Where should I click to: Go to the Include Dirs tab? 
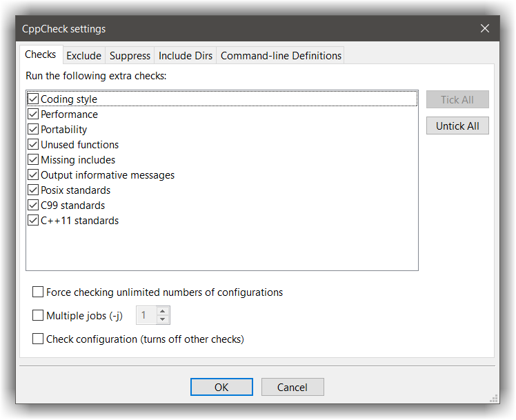(185, 56)
